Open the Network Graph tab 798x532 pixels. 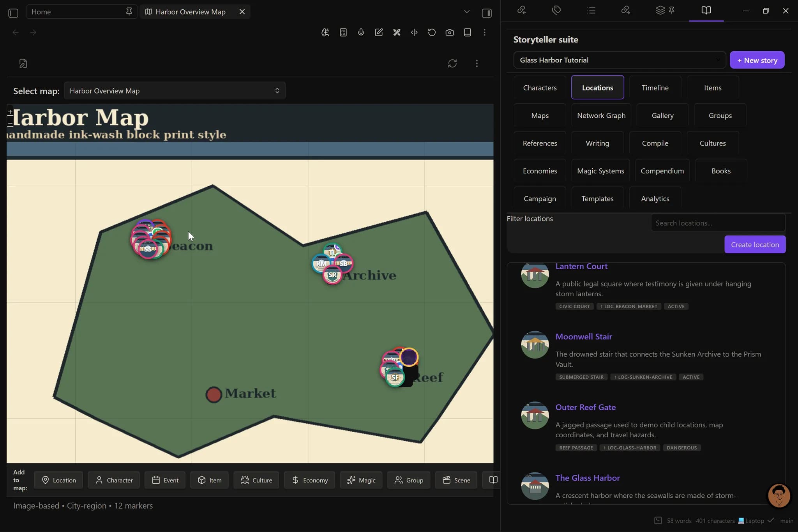(601, 115)
